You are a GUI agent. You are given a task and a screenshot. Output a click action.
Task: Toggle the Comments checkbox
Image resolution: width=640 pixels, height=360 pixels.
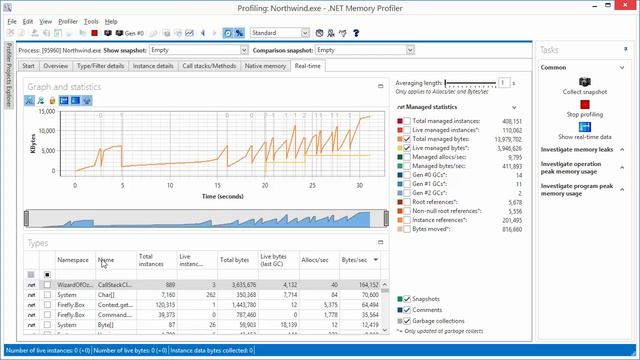[x=407, y=310]
